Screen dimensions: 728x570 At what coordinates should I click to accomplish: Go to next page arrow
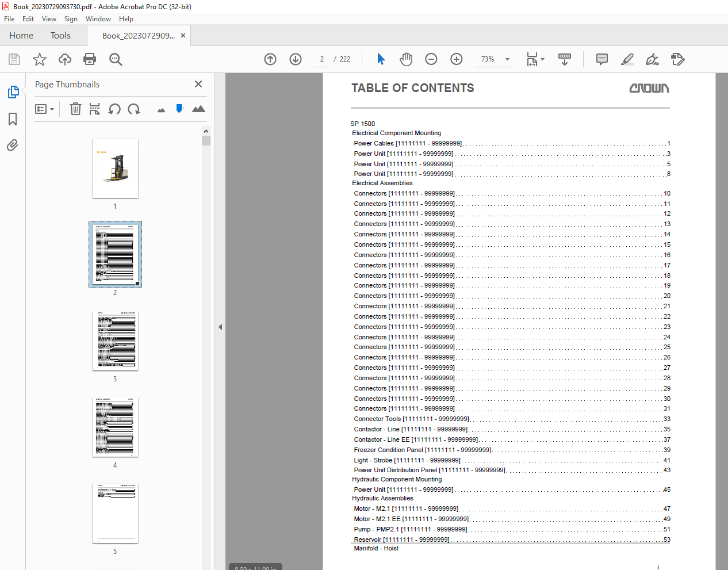(296, 59)
